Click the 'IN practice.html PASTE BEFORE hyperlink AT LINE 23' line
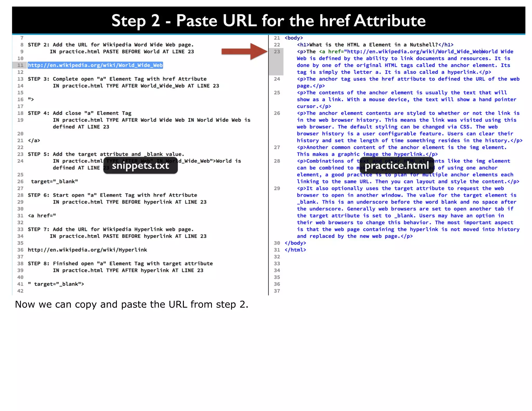532x411 pixels. point(128,236)
